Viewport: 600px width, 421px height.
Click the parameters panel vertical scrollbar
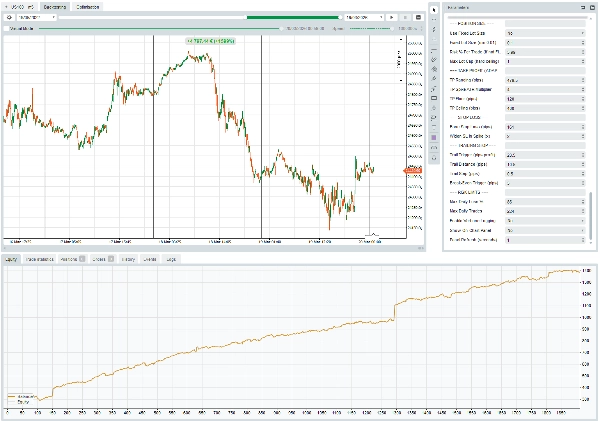coord(591,215)
